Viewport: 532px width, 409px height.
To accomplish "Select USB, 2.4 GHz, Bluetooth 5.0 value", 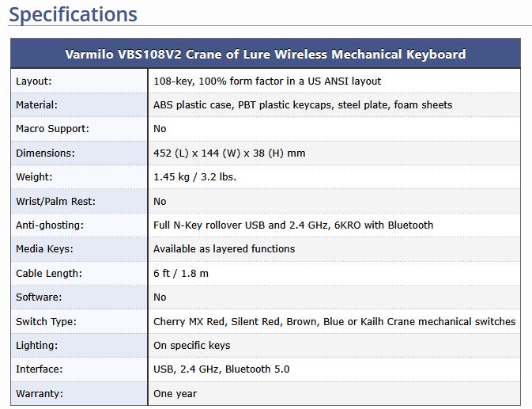I will (x=221, y=369).
